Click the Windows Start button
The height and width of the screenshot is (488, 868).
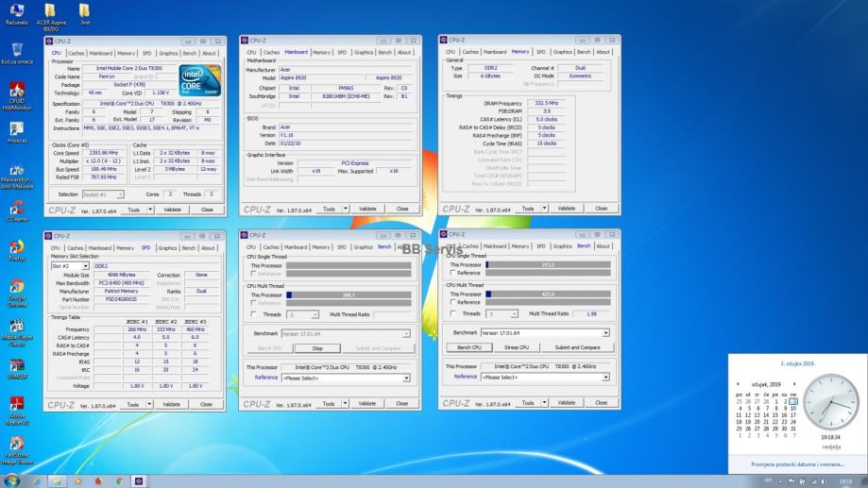point(10,480)
